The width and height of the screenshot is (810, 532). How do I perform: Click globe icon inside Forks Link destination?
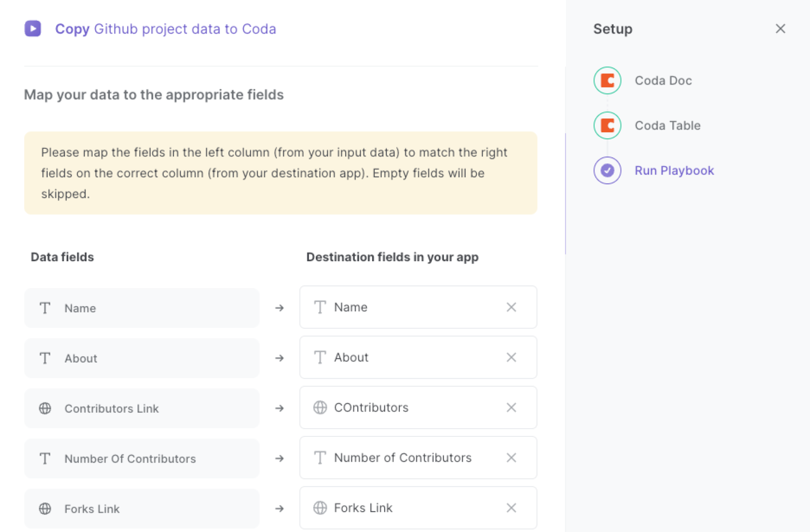coord(320,508)
